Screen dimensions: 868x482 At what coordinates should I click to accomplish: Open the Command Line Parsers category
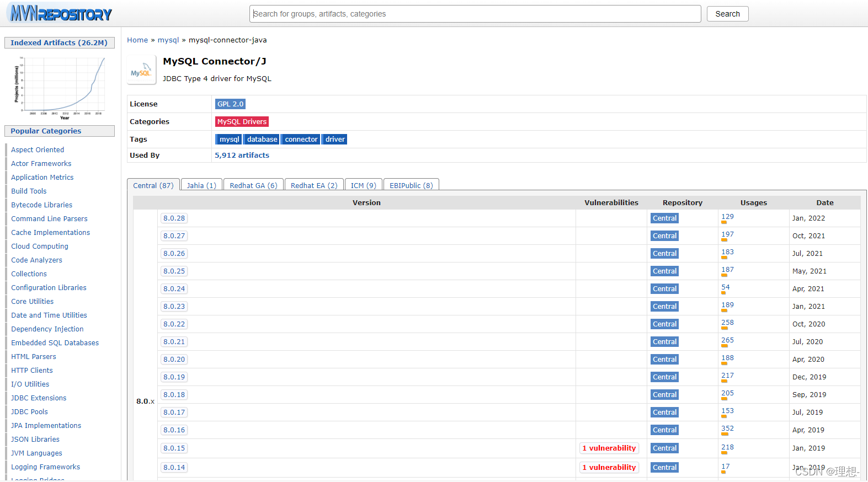[49, 219]
